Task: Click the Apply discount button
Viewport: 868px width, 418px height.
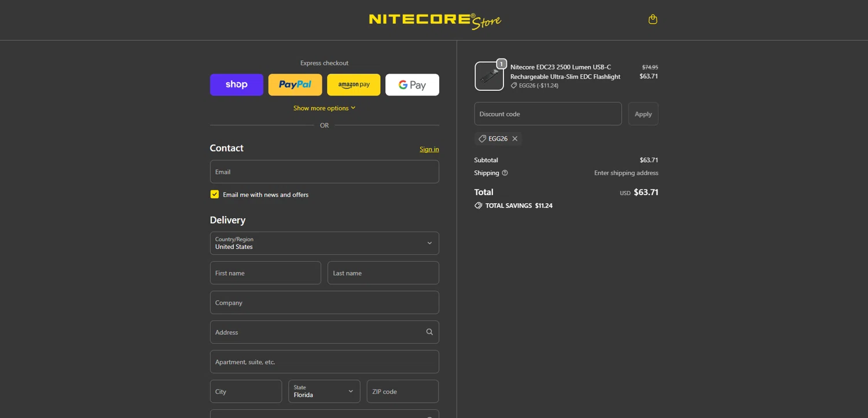Action: tap(643, 114)
